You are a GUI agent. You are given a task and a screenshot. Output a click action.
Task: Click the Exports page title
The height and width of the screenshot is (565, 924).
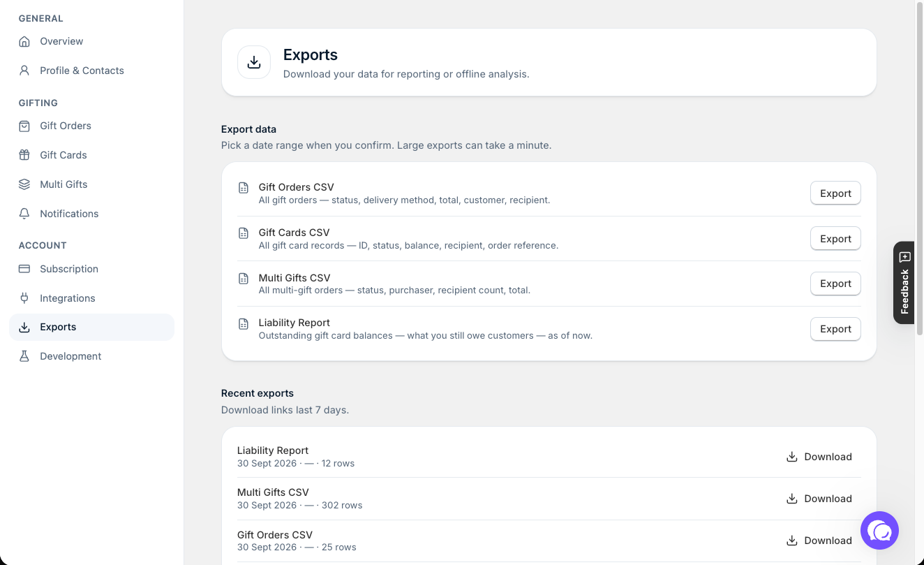(311, 54)
